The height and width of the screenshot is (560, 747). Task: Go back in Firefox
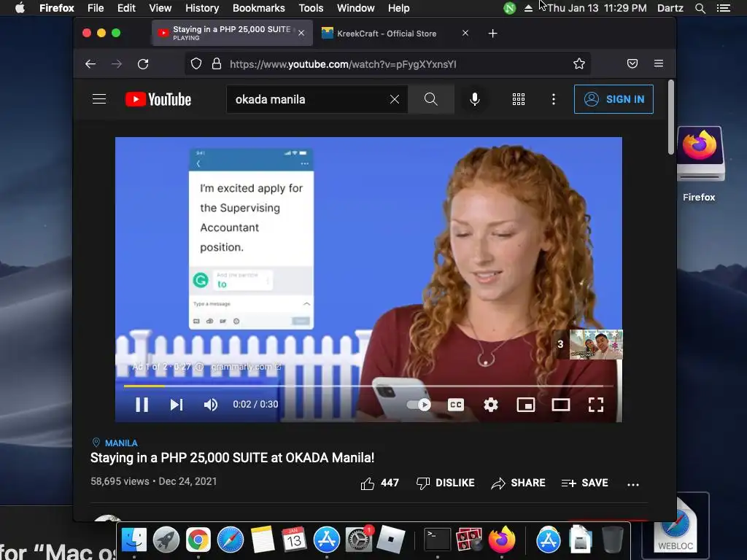(90, 64)
